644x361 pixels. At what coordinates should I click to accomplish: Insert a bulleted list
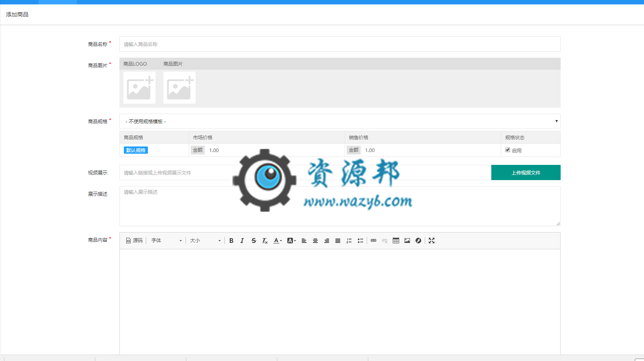pyautogui.click(x=360, y=241)
